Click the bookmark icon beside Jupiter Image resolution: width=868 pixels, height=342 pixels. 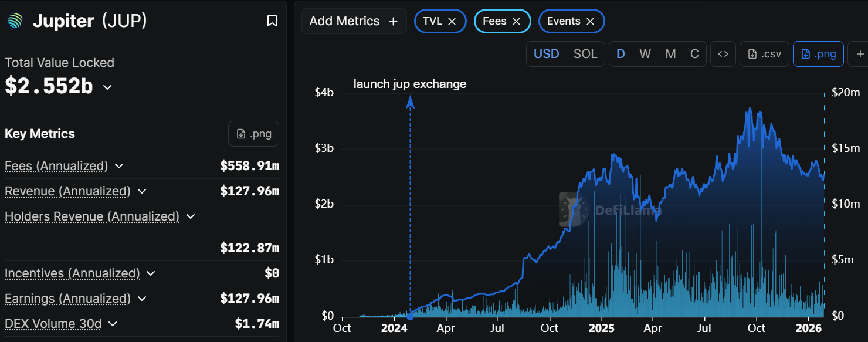tap(272, 21)
